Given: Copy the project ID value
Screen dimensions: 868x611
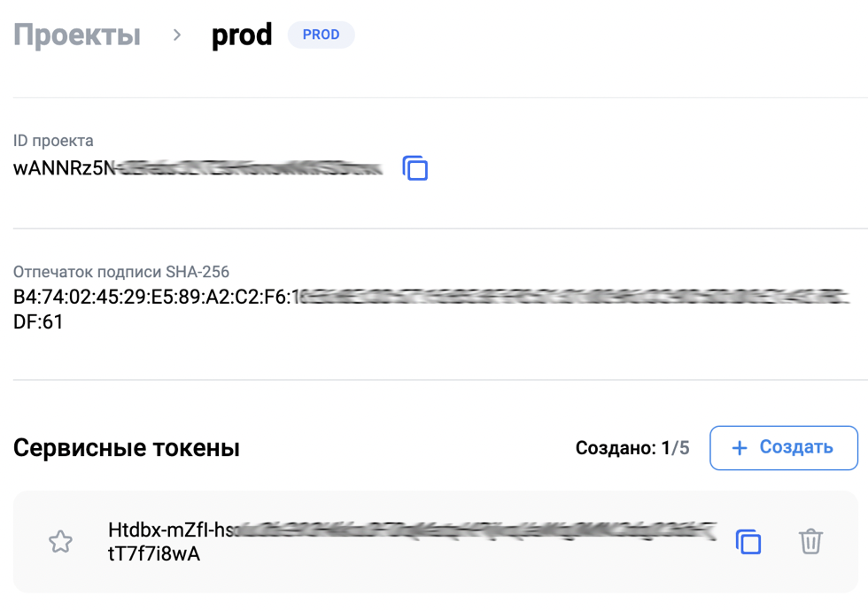Looking at the screenshot, I should point(415,168).
